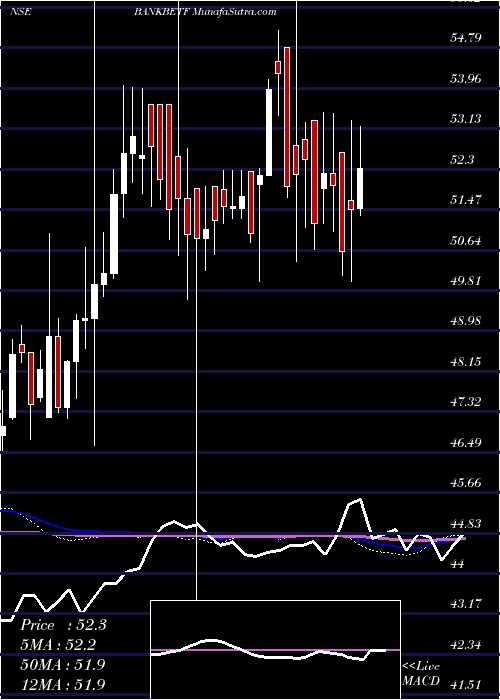
Task: Click the 54.79 price axis label
Action: [x=466, y=38]
